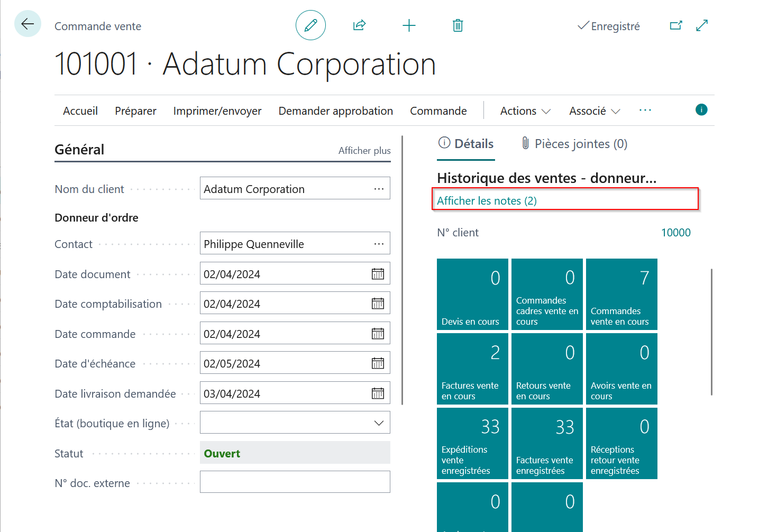Expand the Actions menu
This screenshot has height=532, width=768.
[x=525, y=111]
